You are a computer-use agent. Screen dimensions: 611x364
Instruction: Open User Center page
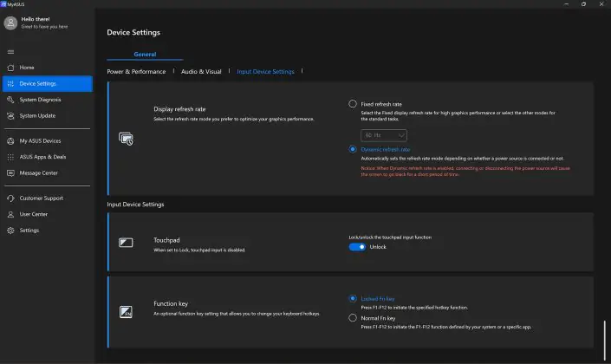tap(48, 214)
